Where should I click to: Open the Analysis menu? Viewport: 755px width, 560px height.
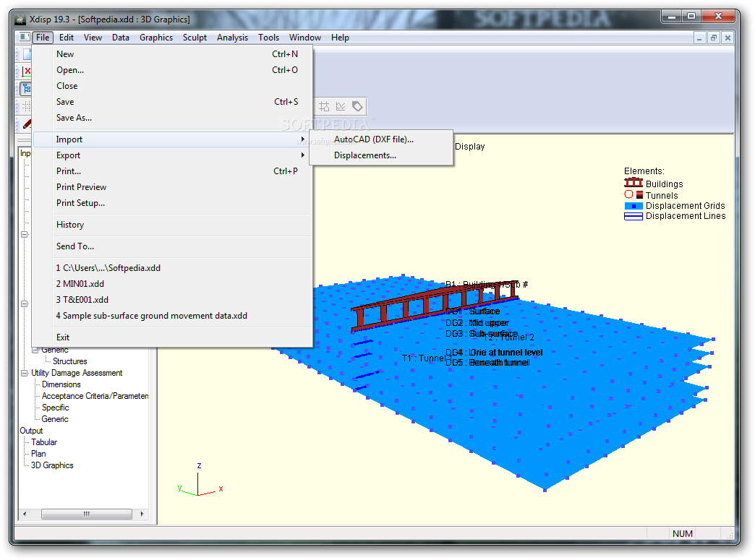tap(232, 38)
